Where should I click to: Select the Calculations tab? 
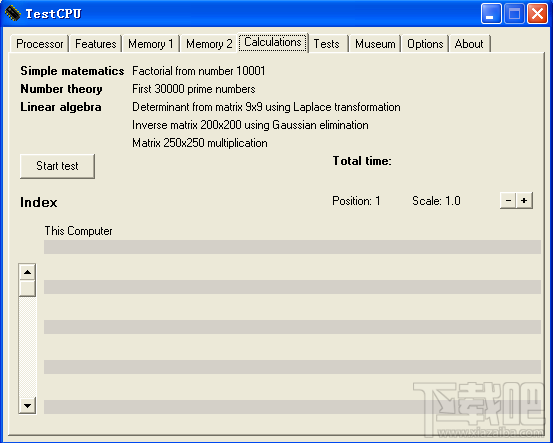(273, 42)
